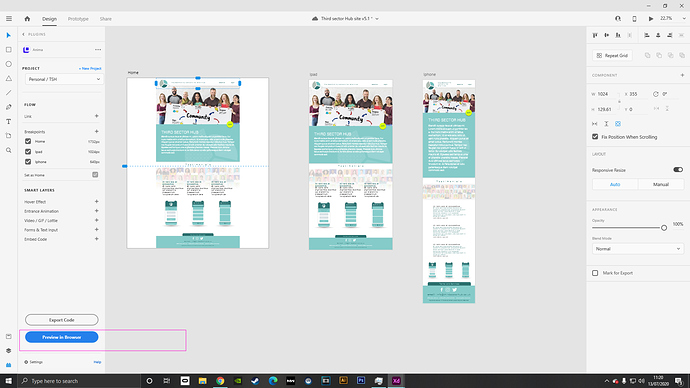Select Auto responsive resize mode
690x388 pixels.
click(615, 184)
